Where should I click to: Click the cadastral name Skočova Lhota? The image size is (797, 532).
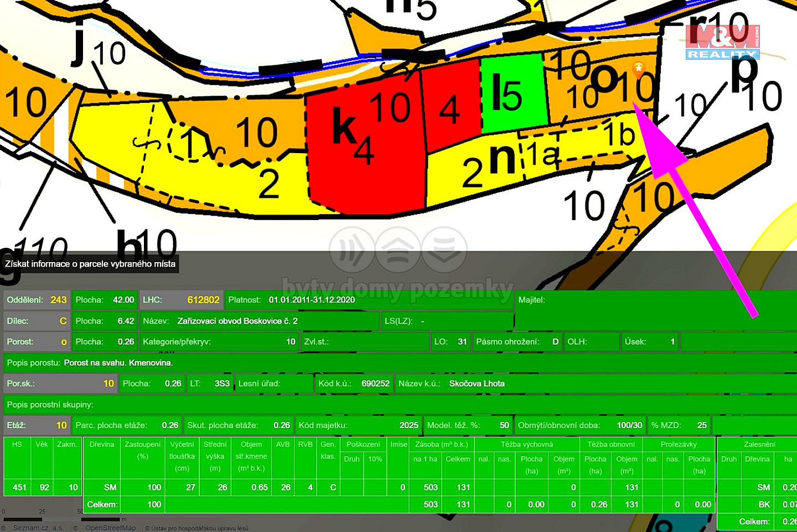click(x=477, y=383)
